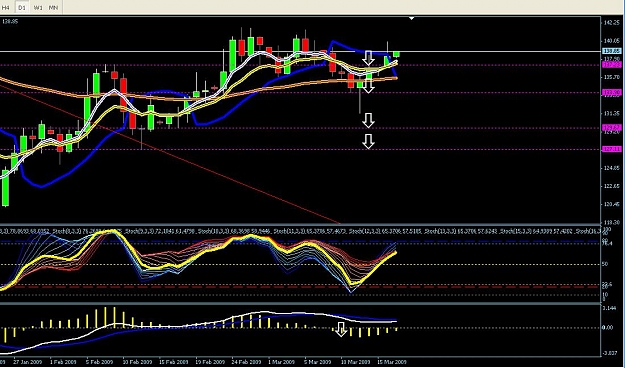Click the 135.70 price scale value

[612, 77]
